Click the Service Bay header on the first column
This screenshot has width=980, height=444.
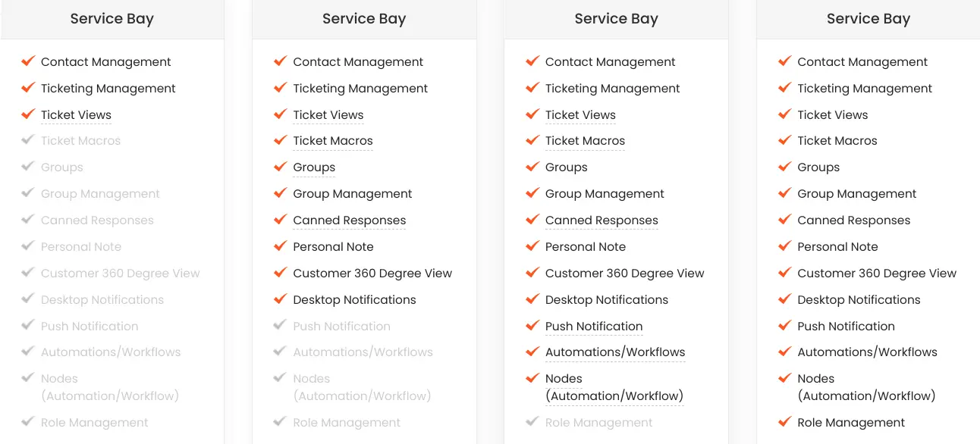click(x=112, y=18)
